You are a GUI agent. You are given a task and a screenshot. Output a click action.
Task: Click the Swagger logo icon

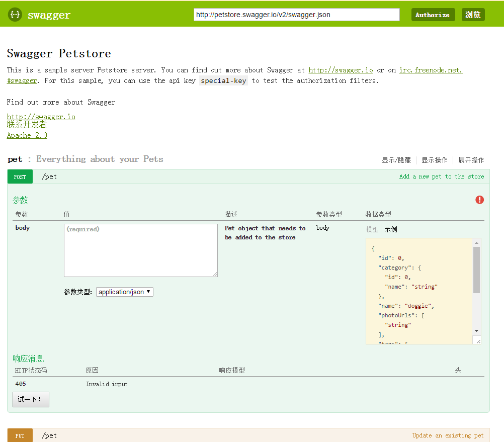click(x=15, y=15)
